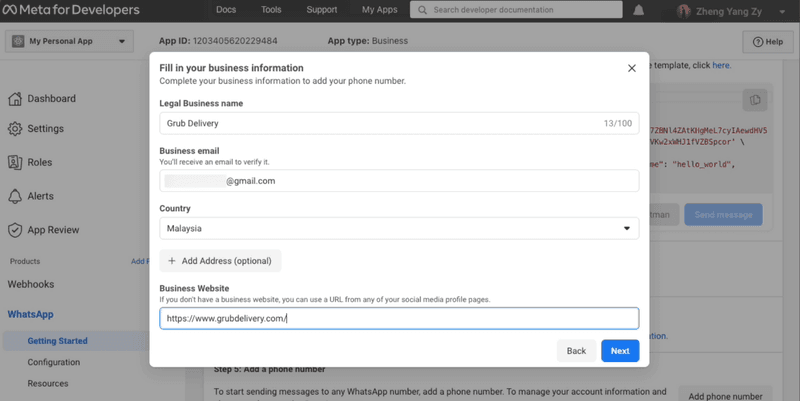Click the Meta for Developers logo
Image resolution: width=800 pixels, height=401 pixels.
pos(71,10)
